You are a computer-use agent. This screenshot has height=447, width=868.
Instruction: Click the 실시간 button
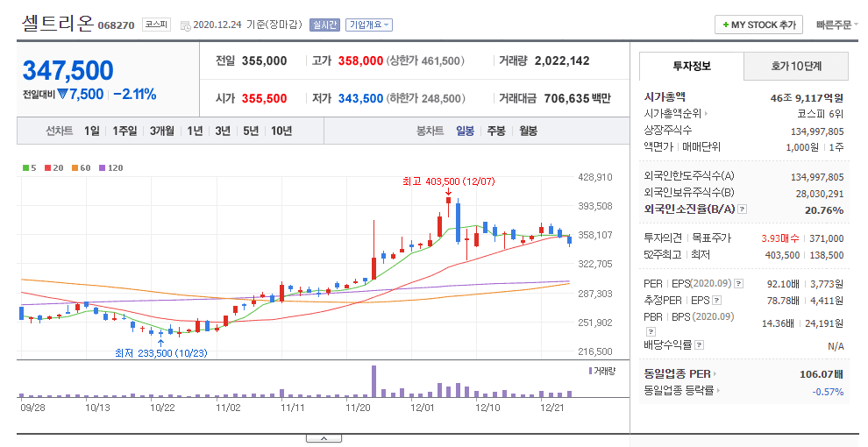point(324,25)
